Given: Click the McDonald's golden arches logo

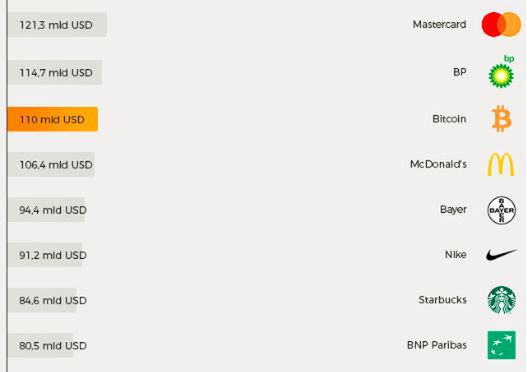Looking at the screenshot, I should [x=501, y=164].
